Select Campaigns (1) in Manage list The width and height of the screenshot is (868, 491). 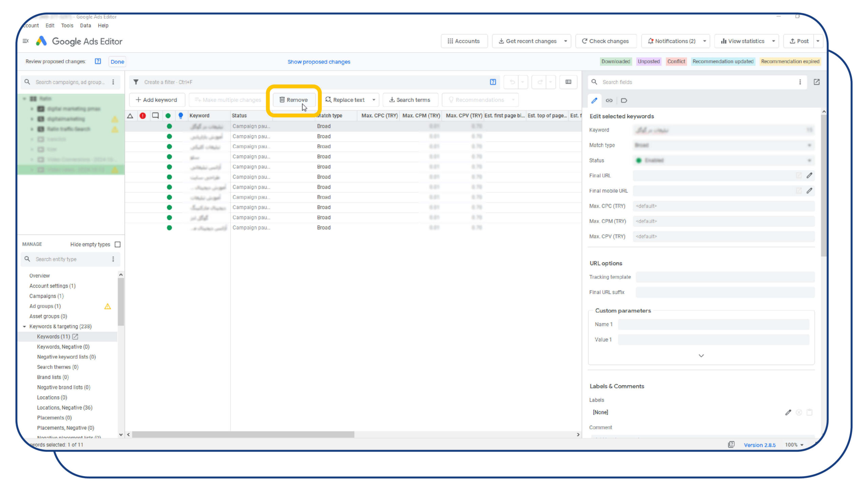tap(46, 296)
